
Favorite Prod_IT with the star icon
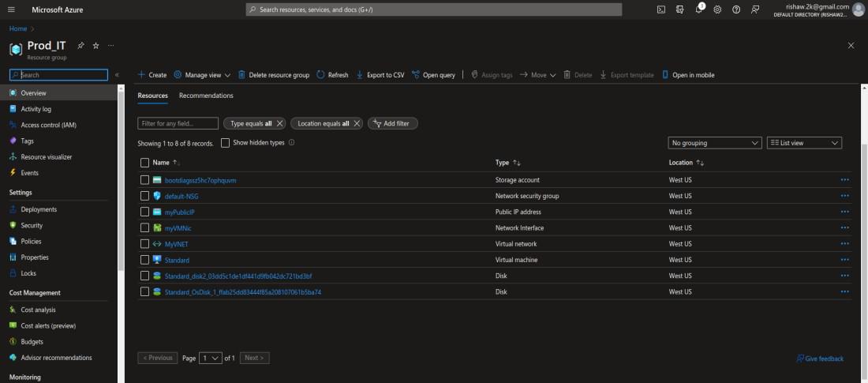(x=95, y=46)
